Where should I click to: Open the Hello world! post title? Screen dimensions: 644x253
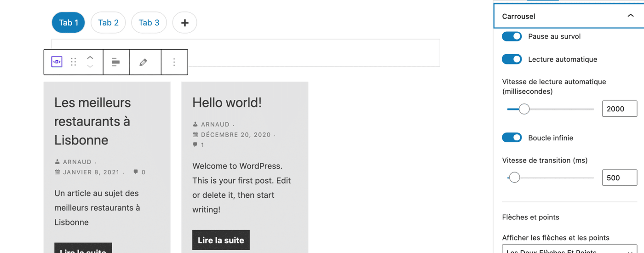227,103
